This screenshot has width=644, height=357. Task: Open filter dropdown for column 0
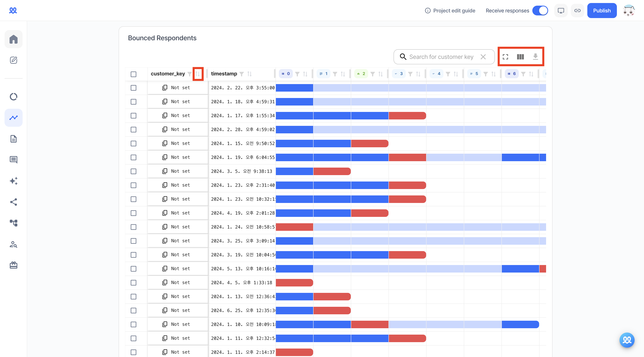click(x=297, y=74)
